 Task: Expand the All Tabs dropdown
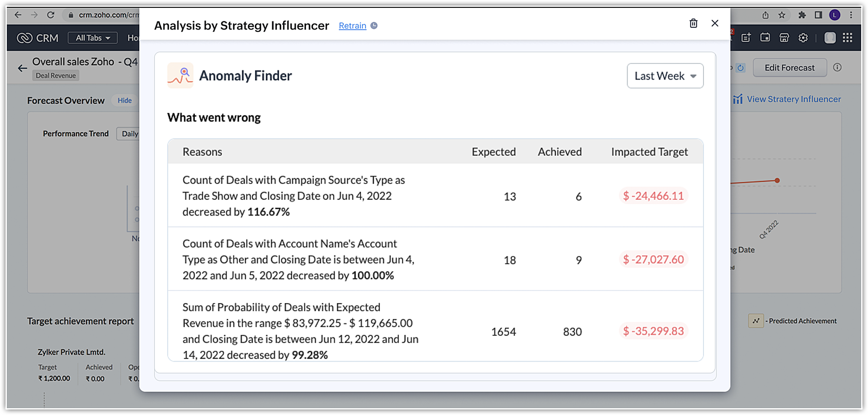92,38
